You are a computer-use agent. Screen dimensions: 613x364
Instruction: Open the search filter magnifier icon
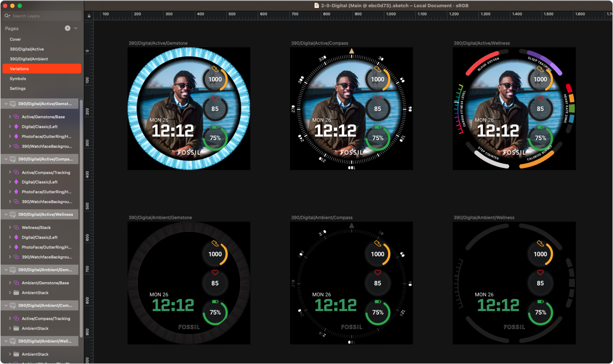tap(7, 16)
